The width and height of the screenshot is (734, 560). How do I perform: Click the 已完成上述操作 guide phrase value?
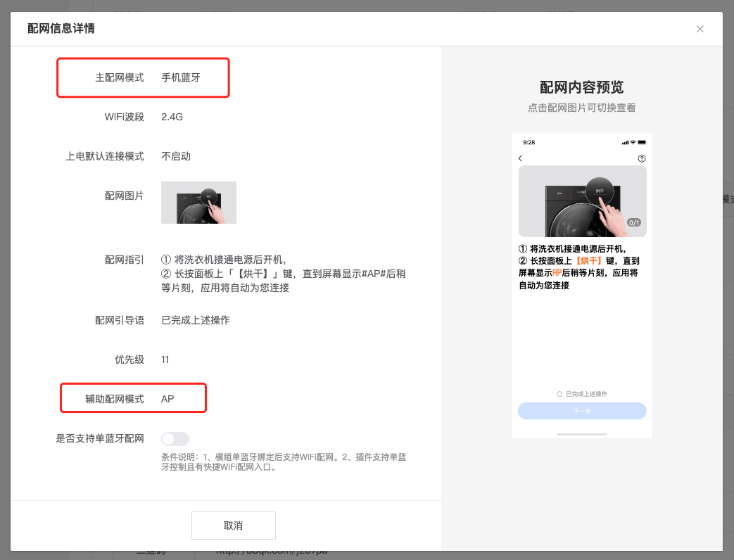tap(196, 320)
